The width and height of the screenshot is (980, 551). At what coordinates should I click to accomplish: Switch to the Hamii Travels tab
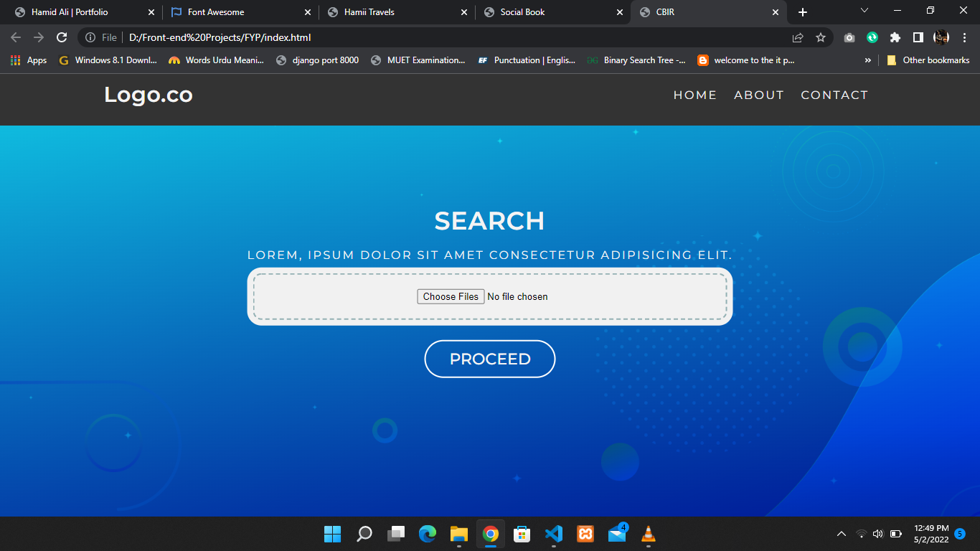point(369,12)
